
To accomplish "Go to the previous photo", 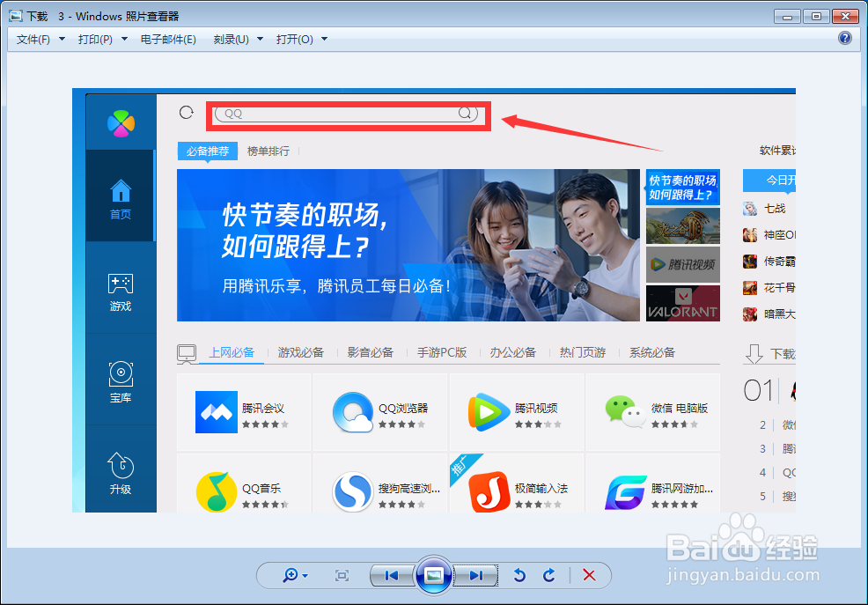I will tap(392, 576).
